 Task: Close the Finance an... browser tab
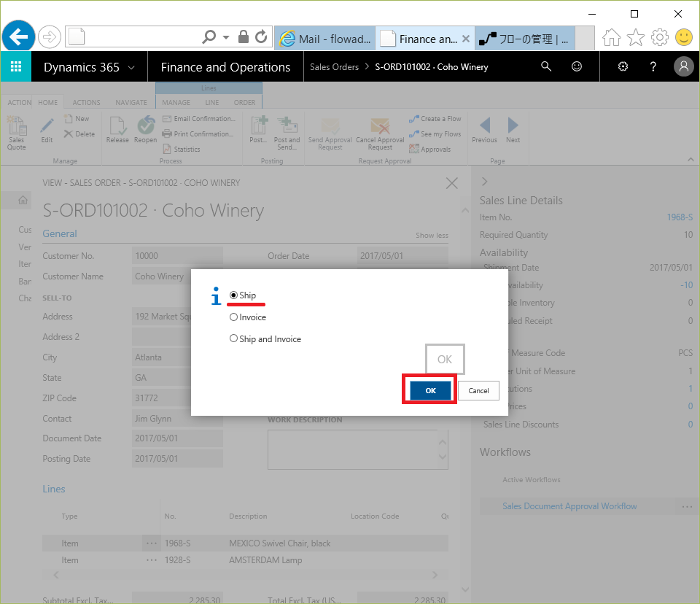466,39
